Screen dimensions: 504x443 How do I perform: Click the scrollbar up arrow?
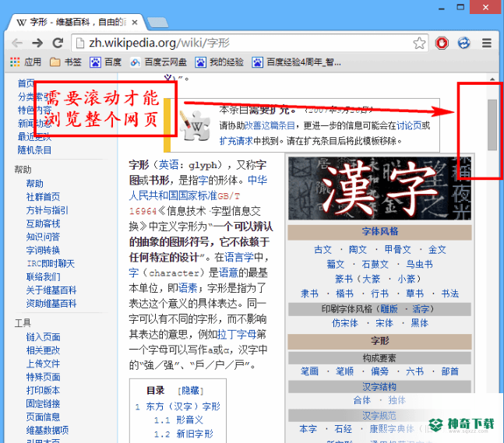click(492, 79)
